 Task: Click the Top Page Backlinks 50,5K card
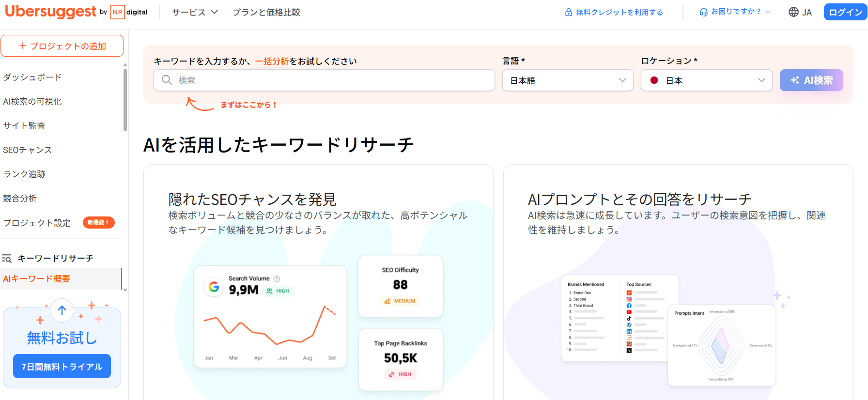401,359
